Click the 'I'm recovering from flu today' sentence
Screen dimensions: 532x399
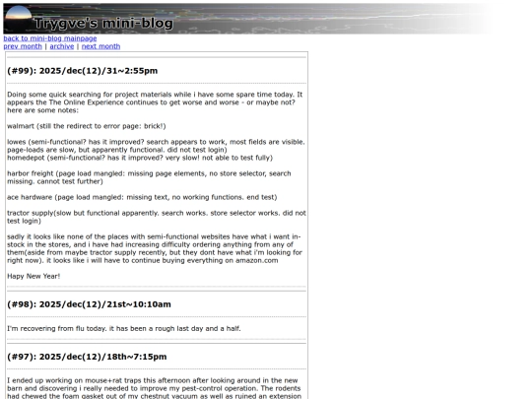point(124,328)
